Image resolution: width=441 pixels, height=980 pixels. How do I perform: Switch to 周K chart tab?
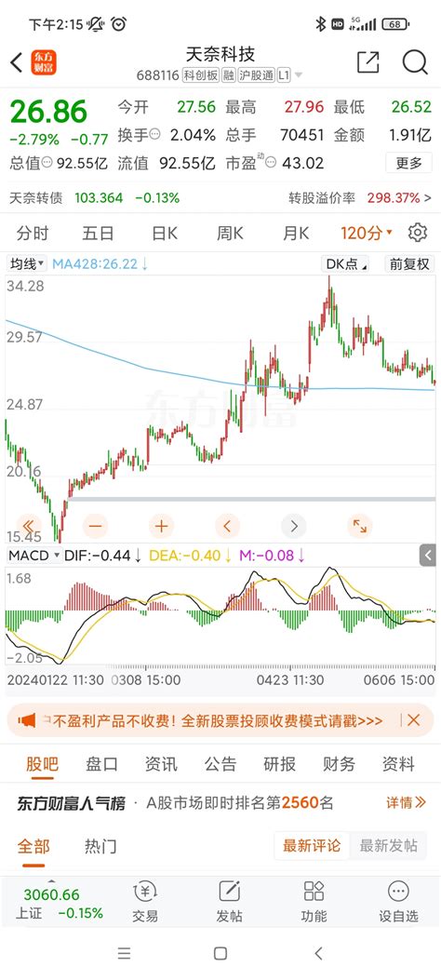(x=230, y=233)
